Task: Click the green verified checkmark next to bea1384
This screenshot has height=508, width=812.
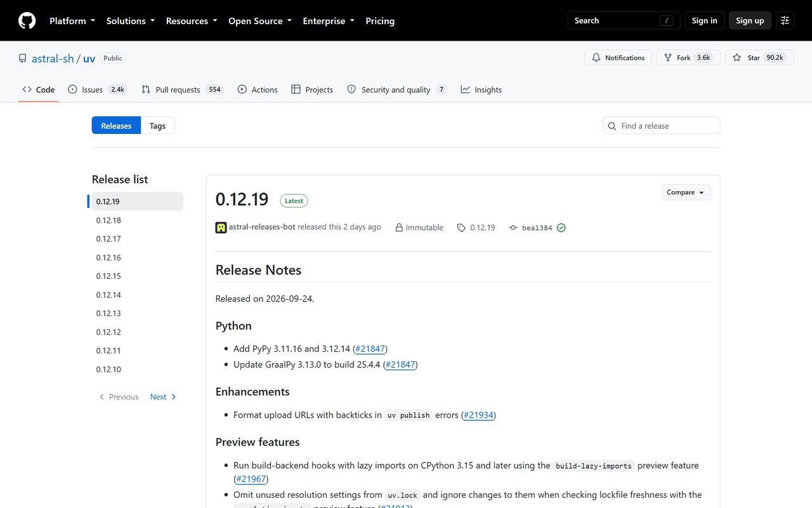Action: pos(561,227)
